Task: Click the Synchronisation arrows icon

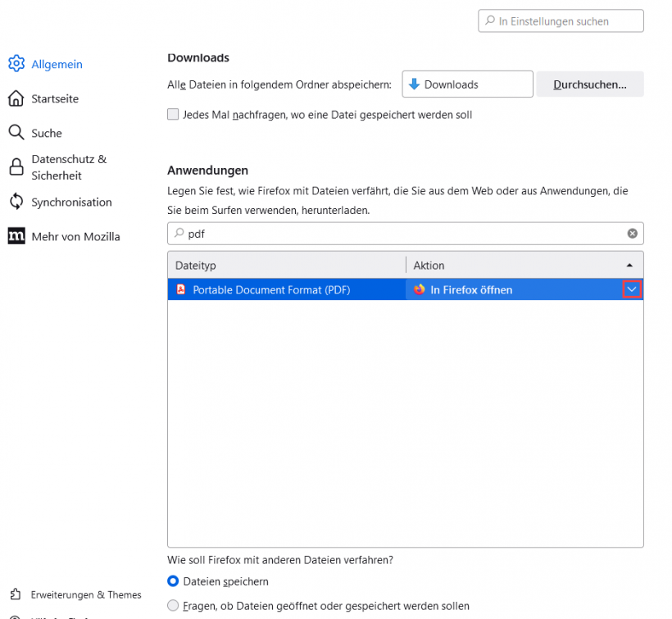Action: (16, 202)
